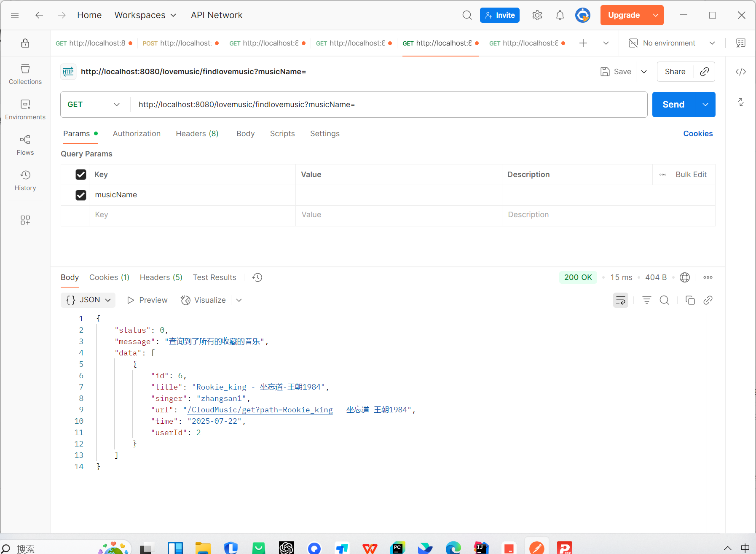This screenshot has width=756, height=554.
Task: Copy the request link icon next to Share
Action: click(704, 72)
